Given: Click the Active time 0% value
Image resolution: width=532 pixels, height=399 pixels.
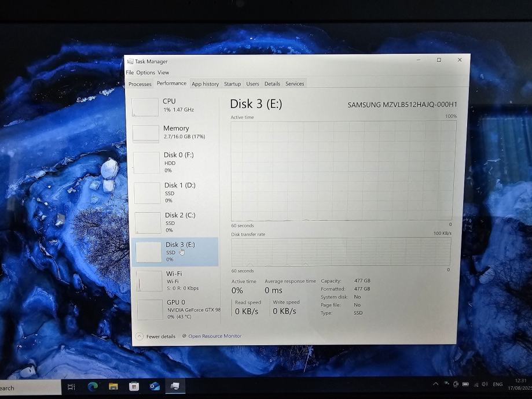Looking at the screenshot, I should (x=237, y=290).
